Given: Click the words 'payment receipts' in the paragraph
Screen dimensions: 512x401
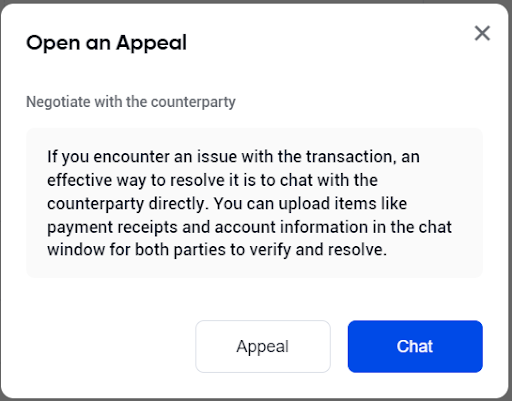Looking at the screenshot, I should (112, 228).
